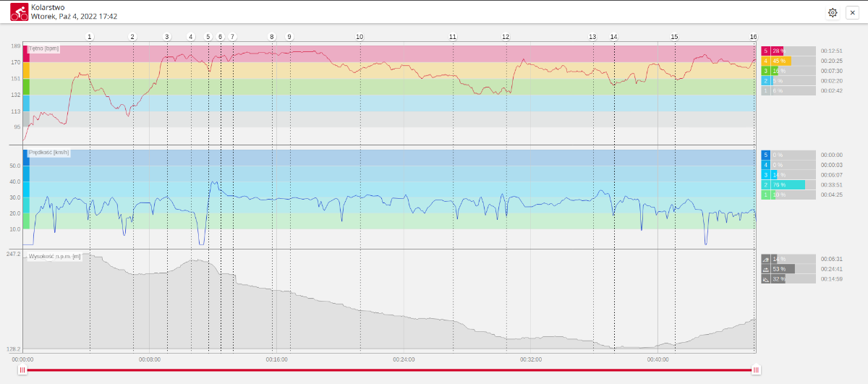868x384 pixels.
Task: Click the left range slider handle
Action: (x=22, y=370)
